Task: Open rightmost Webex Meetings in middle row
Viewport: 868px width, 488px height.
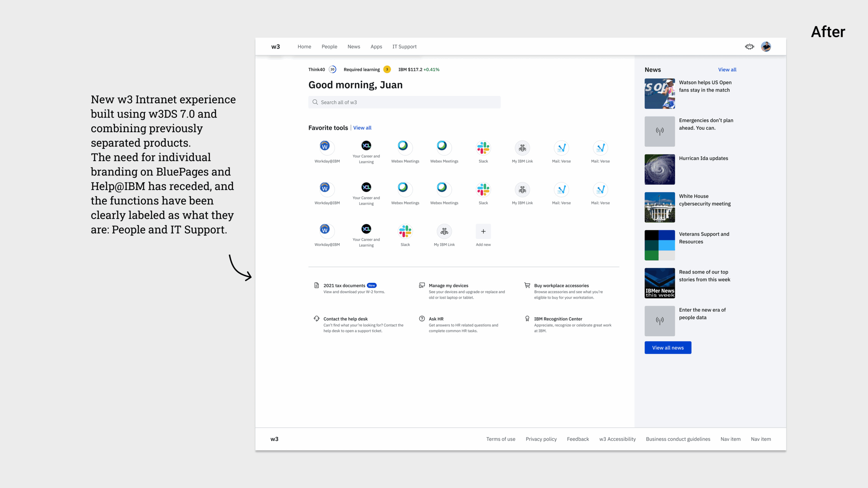Action: pos(444,189)
